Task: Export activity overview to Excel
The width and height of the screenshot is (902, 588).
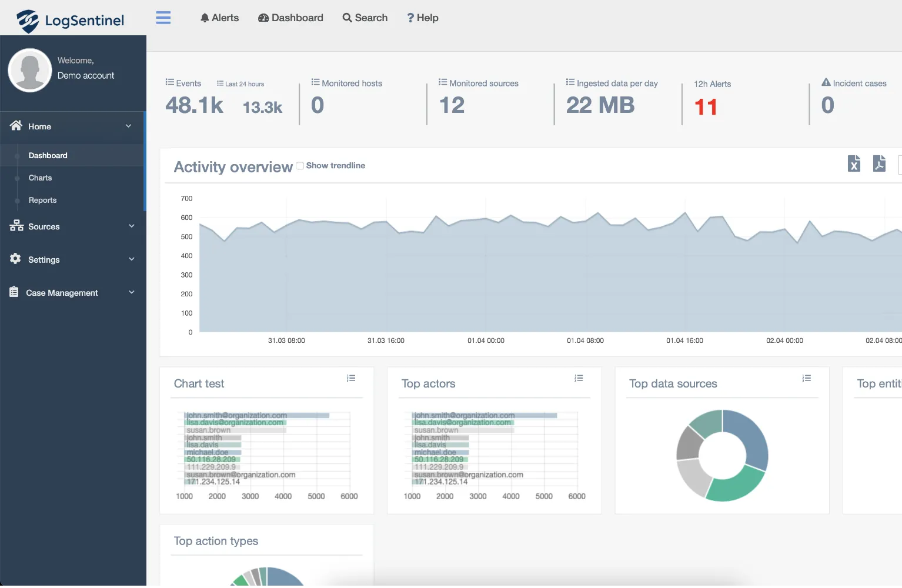Action: pyautogui.click(x=854, y=163)
